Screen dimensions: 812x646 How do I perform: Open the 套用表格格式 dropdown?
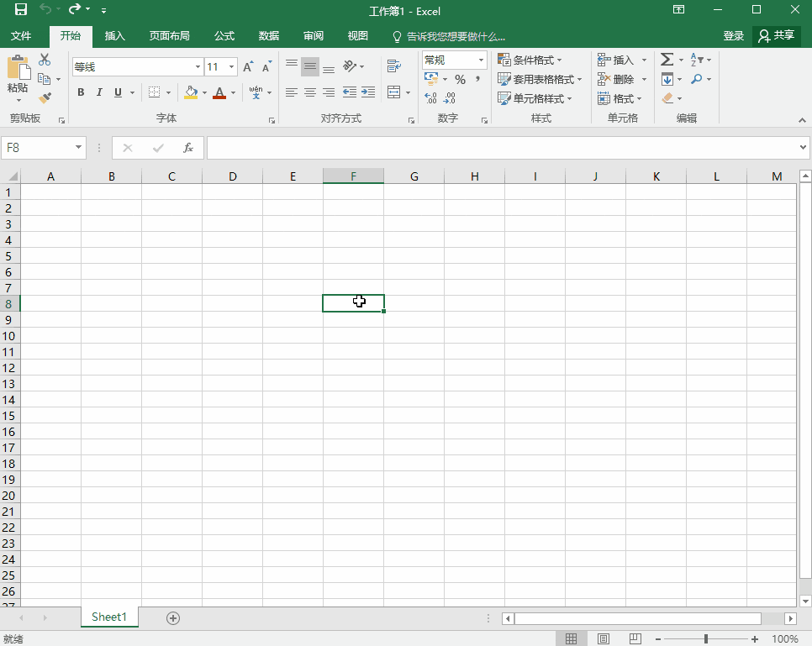pyautogui.click(x=540, y=79)
